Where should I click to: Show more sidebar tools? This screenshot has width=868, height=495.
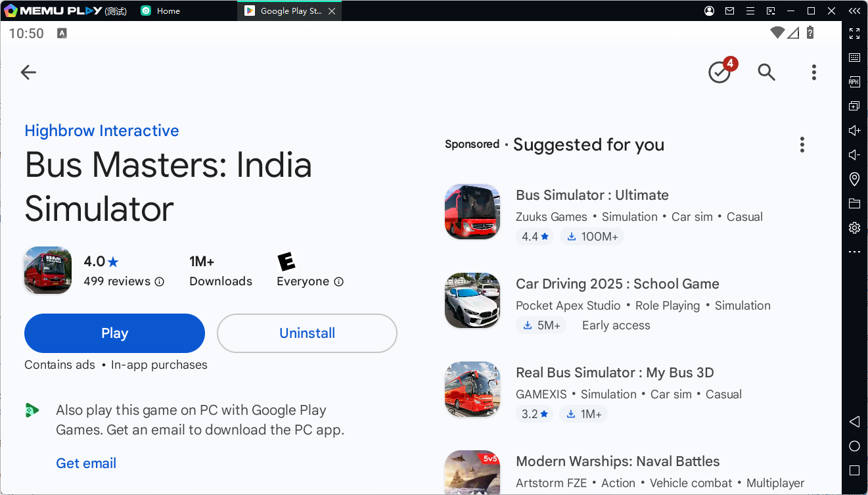coord(854,252)
